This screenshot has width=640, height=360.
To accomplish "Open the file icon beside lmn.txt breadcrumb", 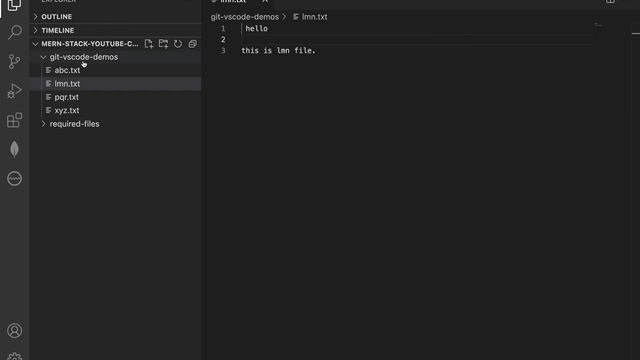I will [296, 17].
